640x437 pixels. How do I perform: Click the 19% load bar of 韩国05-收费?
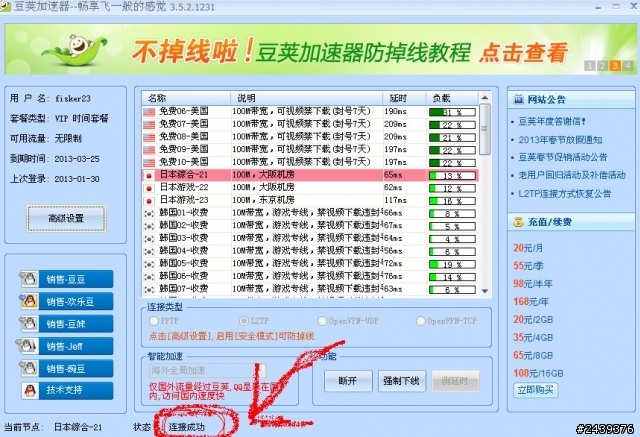pyautogui.click(x=452, y=264)
